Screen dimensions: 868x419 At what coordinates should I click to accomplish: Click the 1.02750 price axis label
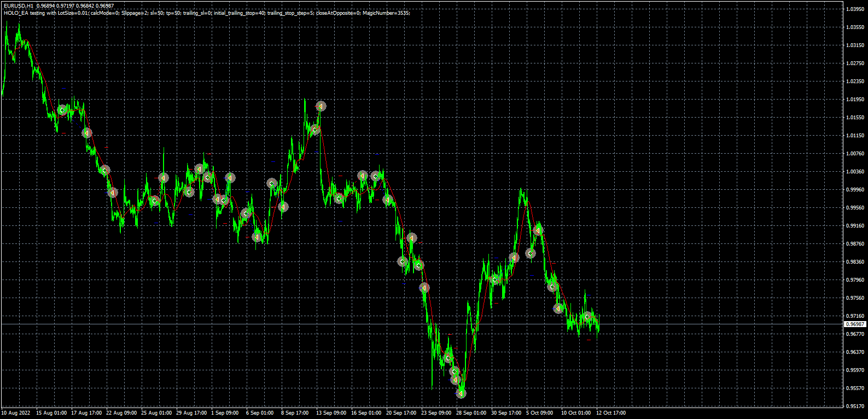coord(855,63)
